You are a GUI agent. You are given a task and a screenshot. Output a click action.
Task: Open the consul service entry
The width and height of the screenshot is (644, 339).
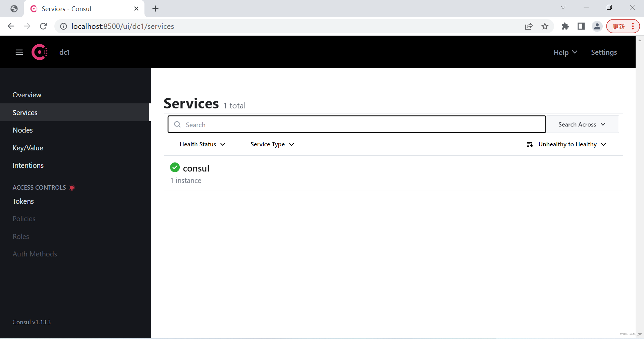[x=196, y=168]
